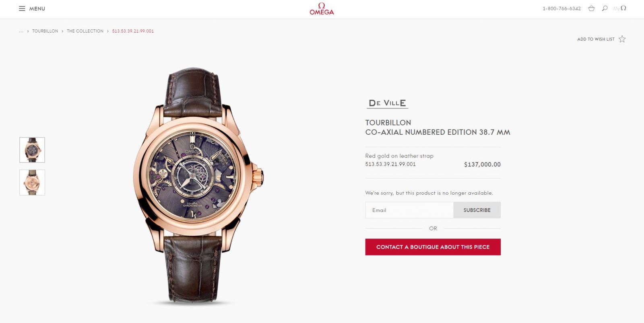Focus the Email input field
The image size is (644, 323).
pos(409,210)
